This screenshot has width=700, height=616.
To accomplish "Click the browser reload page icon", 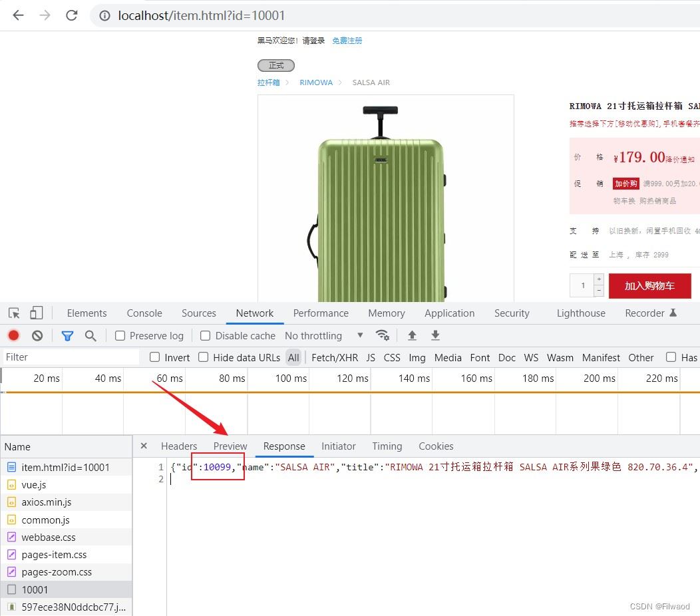I will (71, 15).
